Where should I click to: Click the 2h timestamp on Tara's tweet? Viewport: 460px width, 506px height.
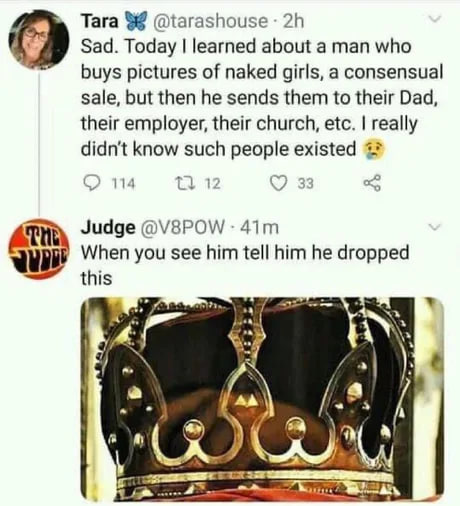(293, 21)
